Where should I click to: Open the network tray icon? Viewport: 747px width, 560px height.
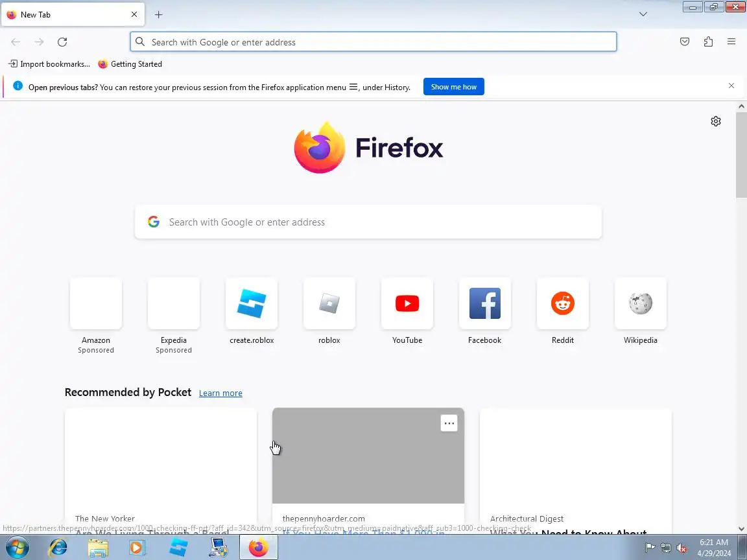coord(666,548)
